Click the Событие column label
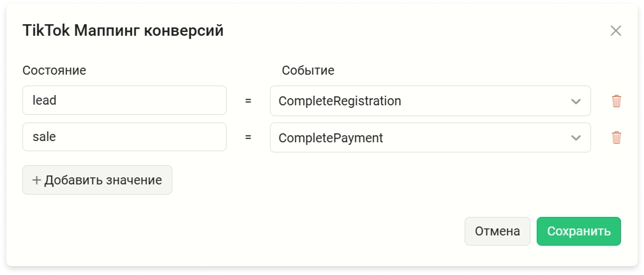The height and width of the screenshot is (275, 644). click(x=308, y=71)
